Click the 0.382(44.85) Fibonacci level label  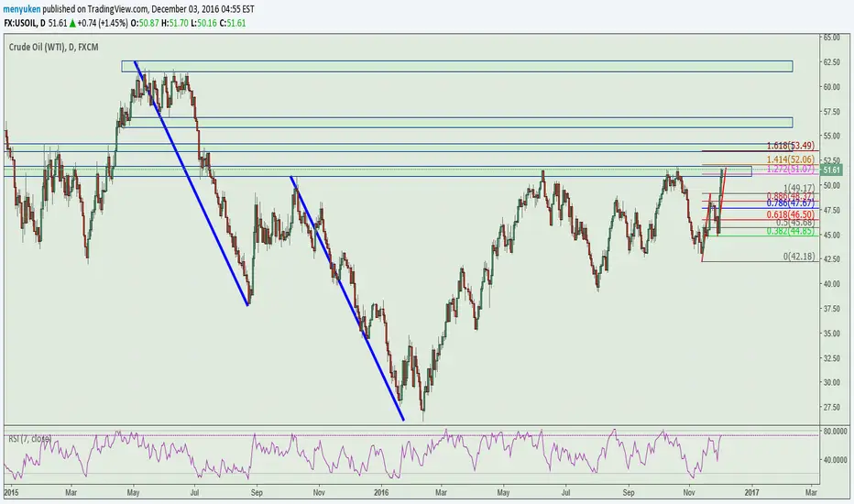pos(790,231)
